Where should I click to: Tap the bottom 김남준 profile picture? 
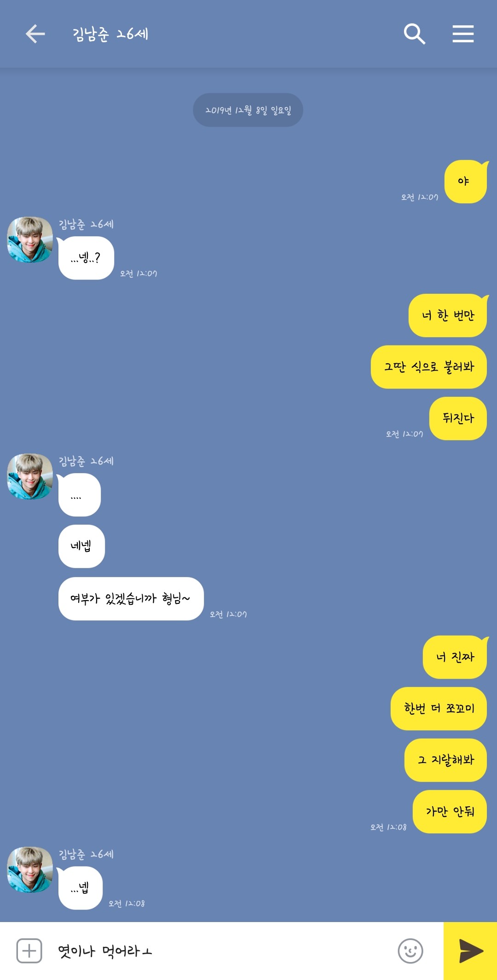30,870
